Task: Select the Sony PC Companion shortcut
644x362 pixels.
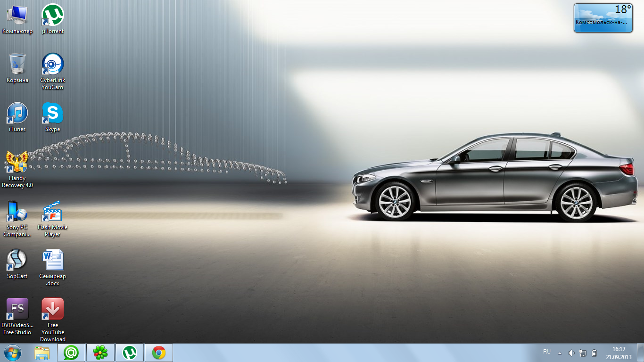Action: (17, 219)
